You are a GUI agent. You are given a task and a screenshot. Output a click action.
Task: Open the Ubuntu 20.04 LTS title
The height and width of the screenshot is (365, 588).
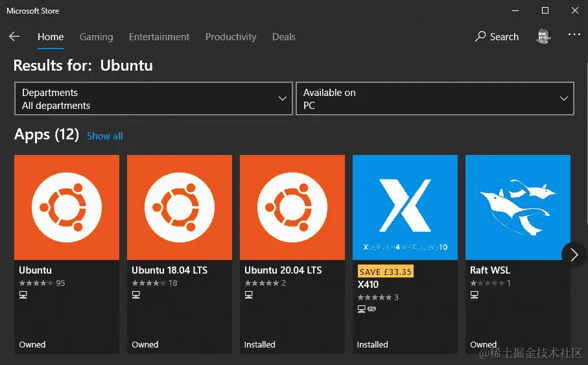pos(283,270)
